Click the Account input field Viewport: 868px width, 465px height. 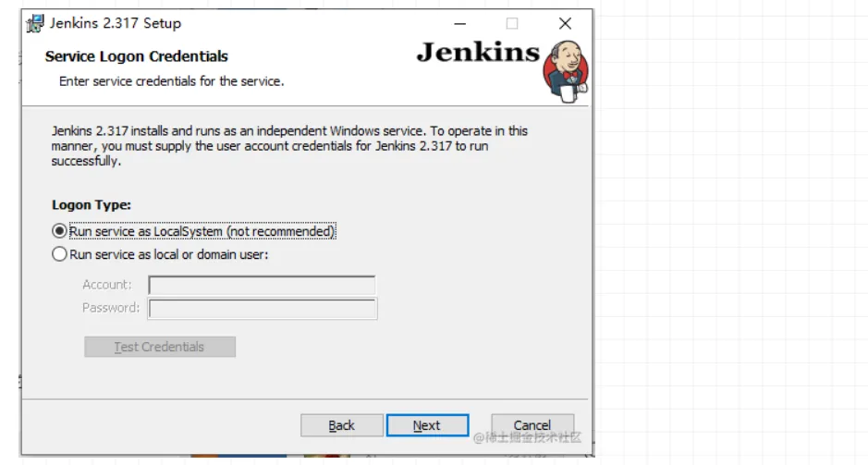pos(262,285)
